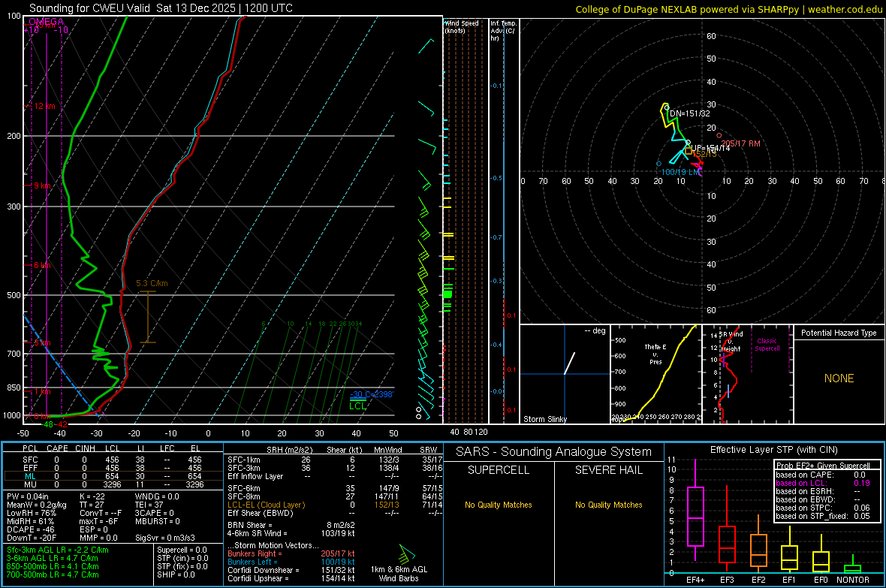
Task: Click the highlighted ML parcel row
Action: click(113, 477)
